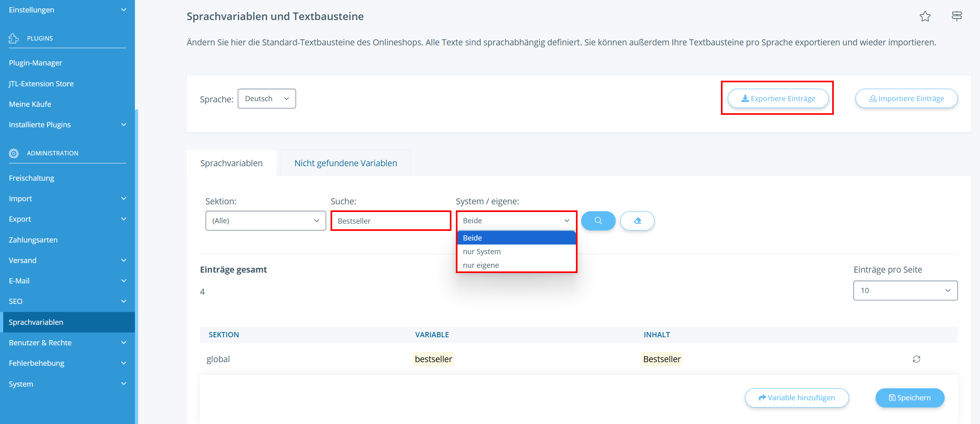Click the Plugins puzzle icon

tap(14, 38)
